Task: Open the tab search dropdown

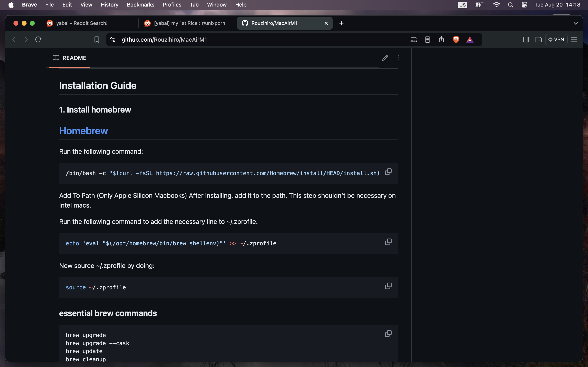Action: pyautogui.click(x=576, y=23)
